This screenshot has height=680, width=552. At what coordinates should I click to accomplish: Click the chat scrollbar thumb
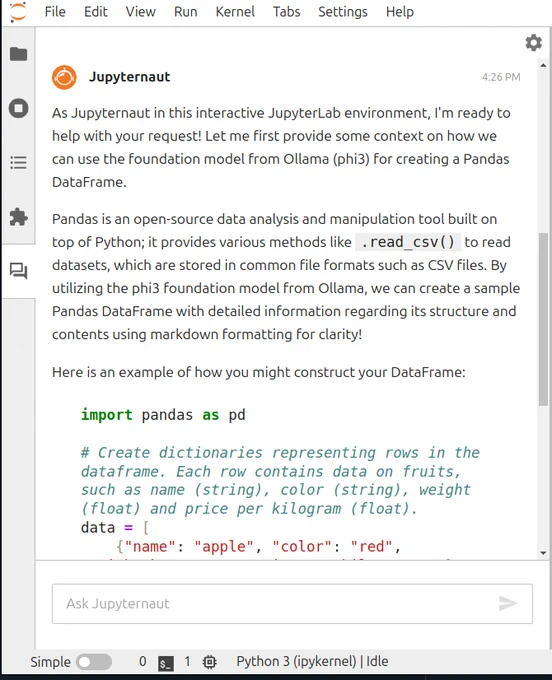tap(543, 319)
